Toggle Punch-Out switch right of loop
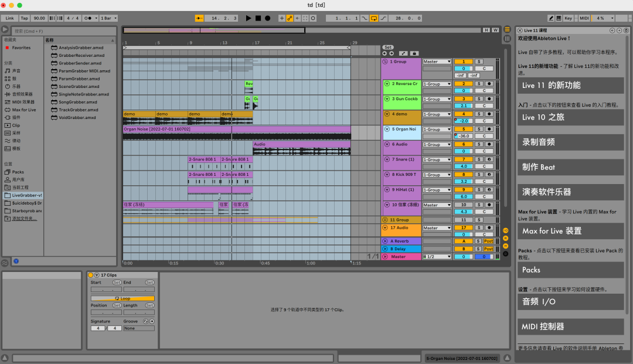Screen dimensions: 633x364 [383, 18]
